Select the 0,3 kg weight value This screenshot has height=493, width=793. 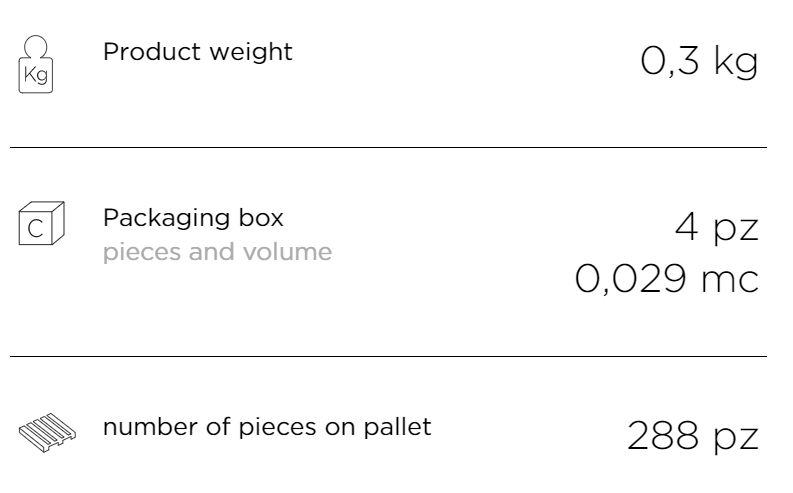(699, 62)
